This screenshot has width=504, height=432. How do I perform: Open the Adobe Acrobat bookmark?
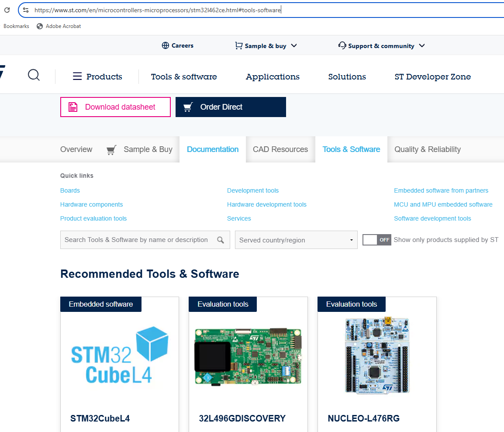59,26
